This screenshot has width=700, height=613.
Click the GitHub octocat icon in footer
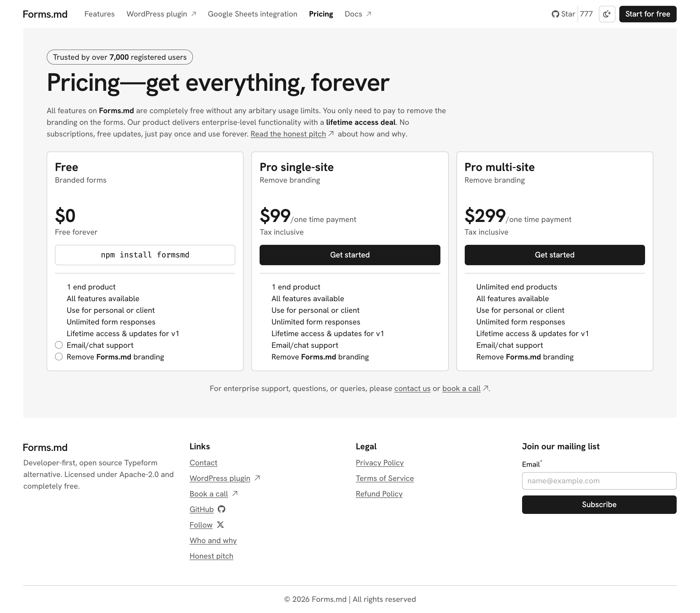pyautogui.click(x=221, y=509)
